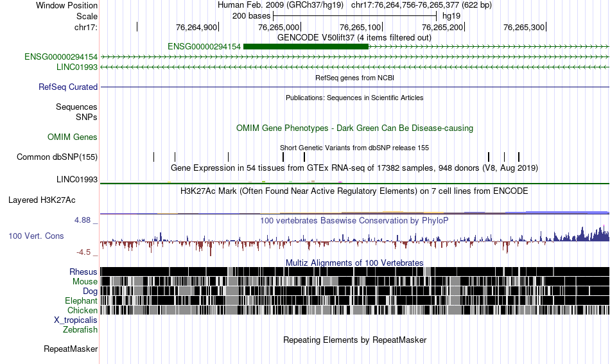Click the 200 bases scale bar
The image size is (610, 364).
(355, 16)
